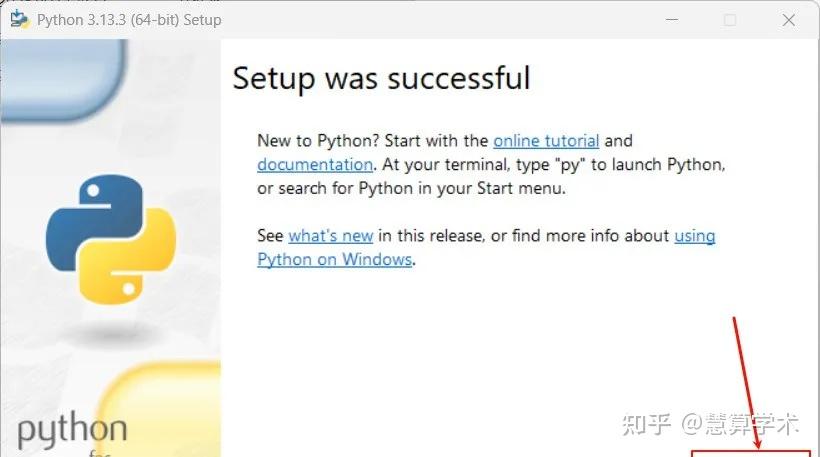
Task: Click the "Setup was successful" heading
Action: [x=381, y=78]
